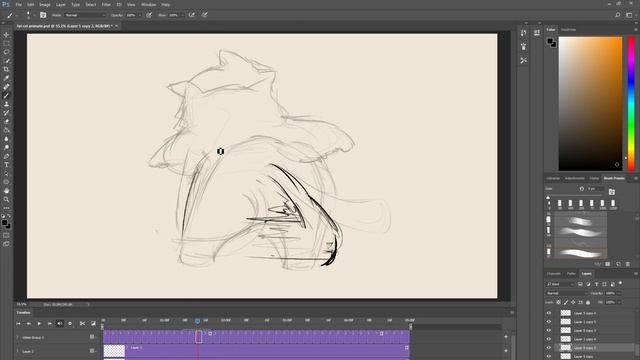Go to first frame in timeline
The image size is (640, 360).
[x=18, y=324]
